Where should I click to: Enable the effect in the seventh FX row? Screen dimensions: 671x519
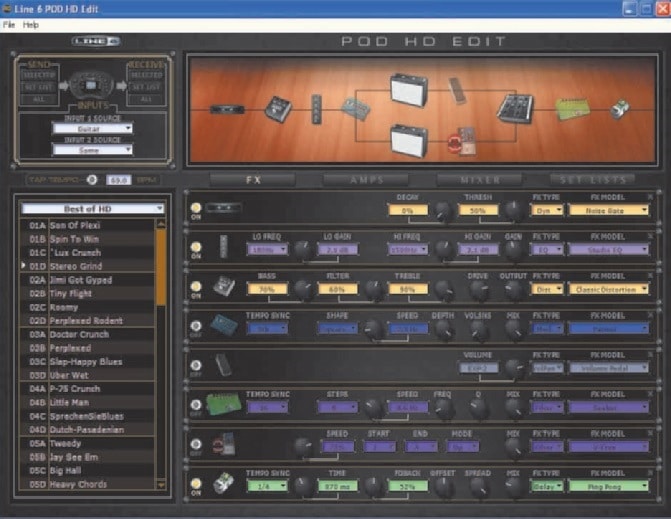196,444
